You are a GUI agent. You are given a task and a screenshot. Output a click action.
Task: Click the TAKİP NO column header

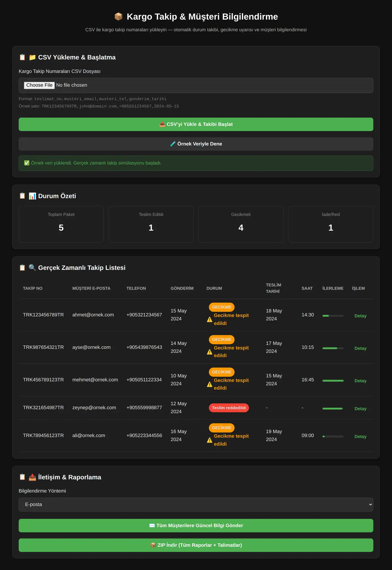click(x=33, y=288)
